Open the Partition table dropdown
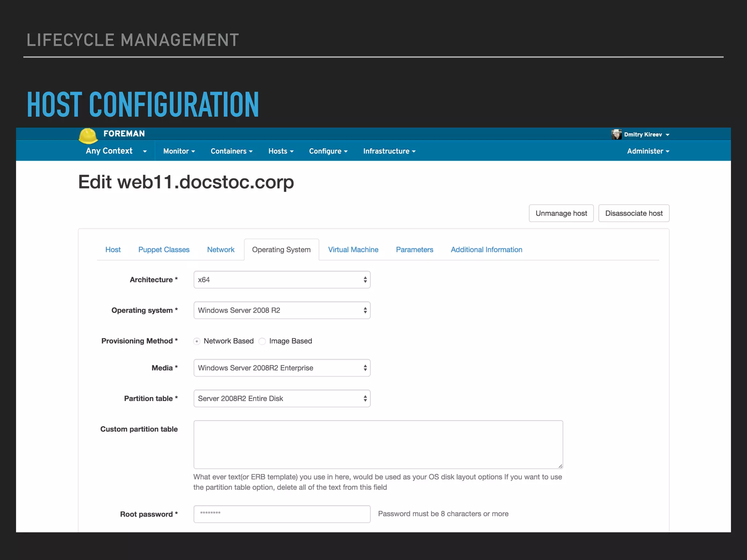 click(x=282, y=398)
